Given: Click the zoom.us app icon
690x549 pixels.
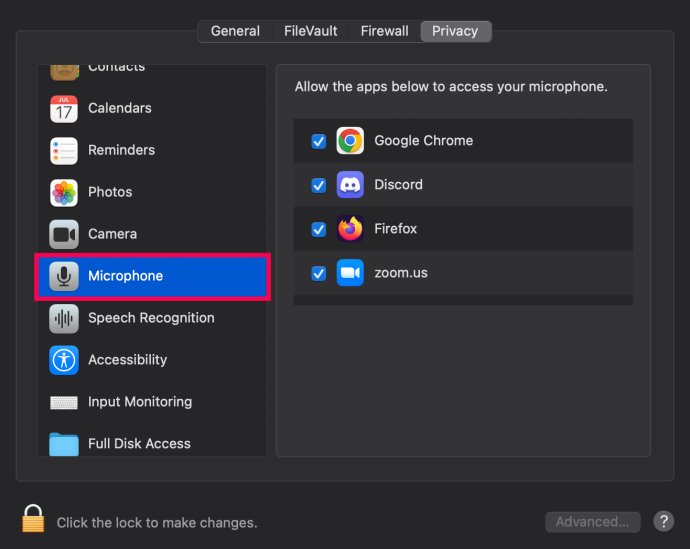Looking at the screenshot, I should [350, 273].
